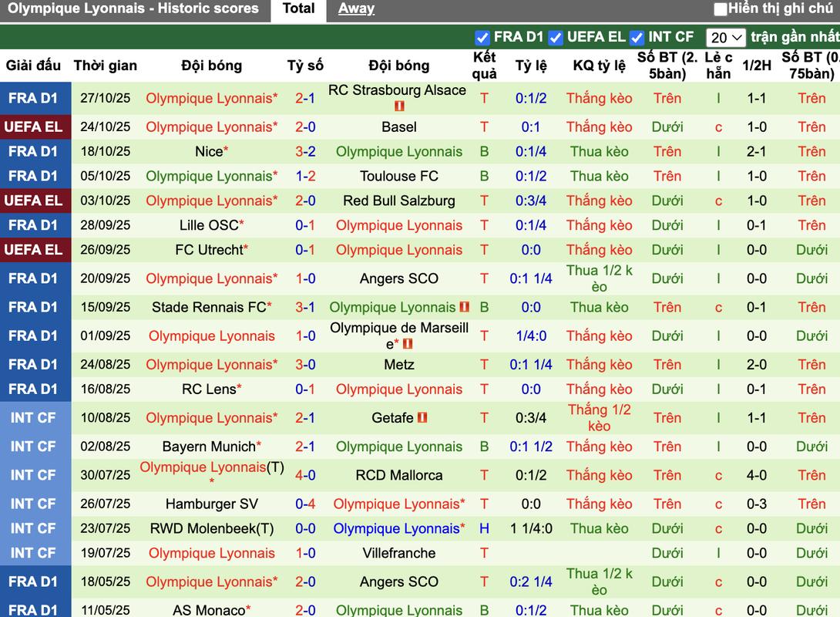Screen dimensions: 840x617
Task: Open Red Bull Salzburg team link
Action: point(399,201)
